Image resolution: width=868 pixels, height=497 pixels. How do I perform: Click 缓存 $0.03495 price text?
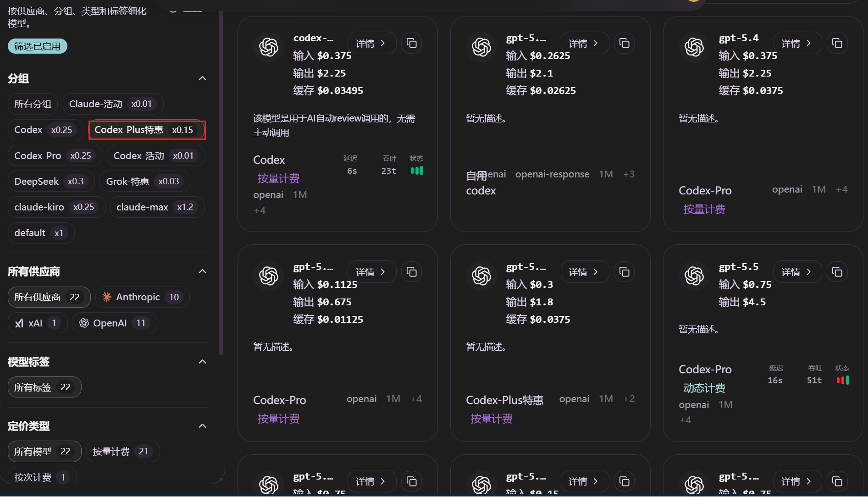[328, 90]
